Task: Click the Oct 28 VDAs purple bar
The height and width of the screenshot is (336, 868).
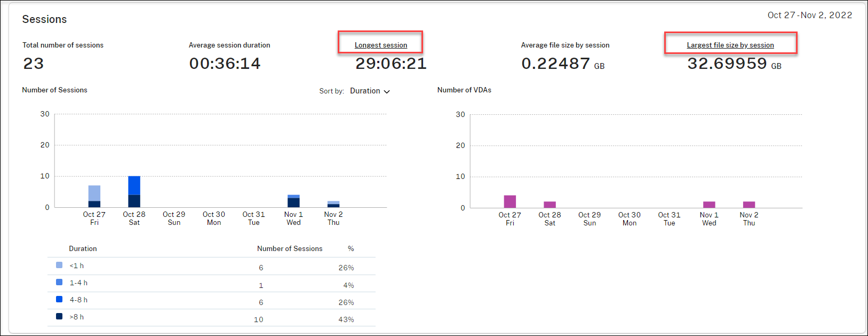Action: (550, 205)
